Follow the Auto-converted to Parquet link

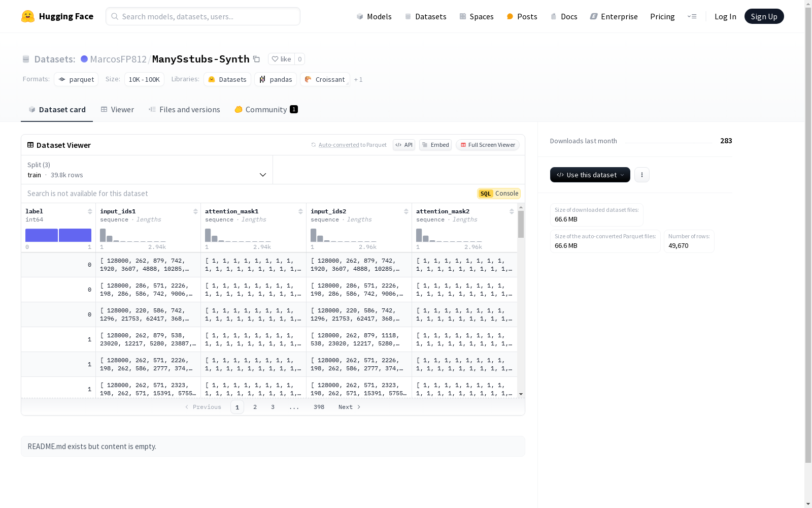[x=339, y=145]
